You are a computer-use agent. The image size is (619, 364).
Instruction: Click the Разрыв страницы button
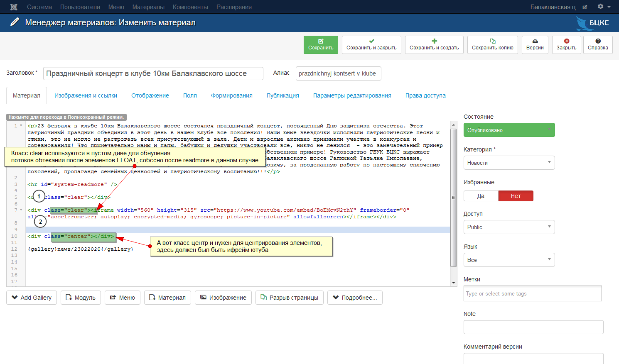click(x=290, y=298)
